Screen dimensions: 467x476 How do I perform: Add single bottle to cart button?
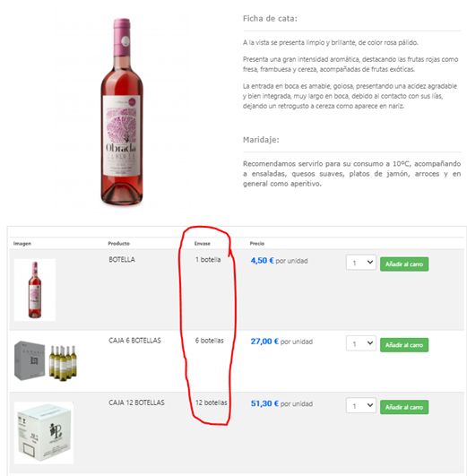[x=404, y=264]
